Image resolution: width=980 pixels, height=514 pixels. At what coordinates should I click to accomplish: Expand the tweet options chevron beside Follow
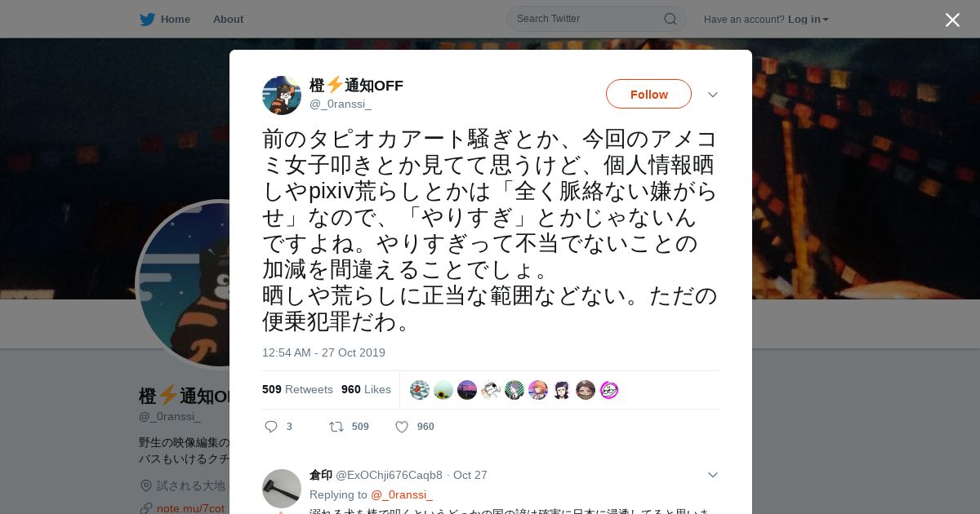click(x=713, y=95)
